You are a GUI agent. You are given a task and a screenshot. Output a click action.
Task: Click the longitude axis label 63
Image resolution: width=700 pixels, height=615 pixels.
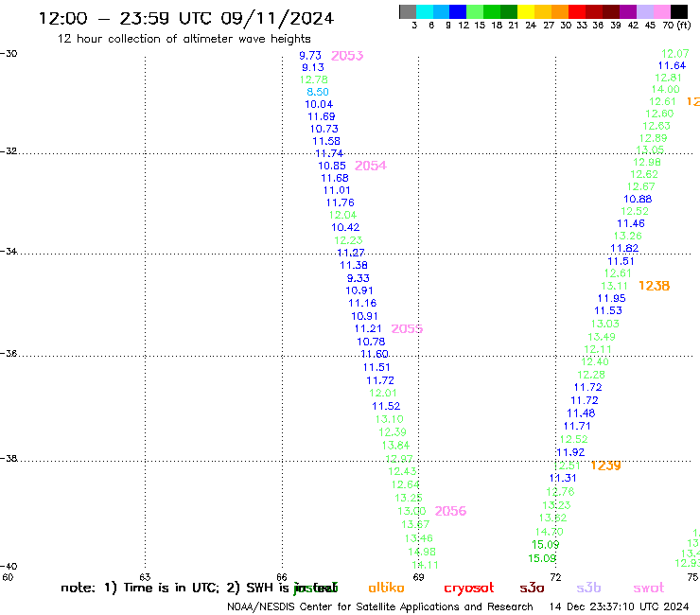(x=145, y=577)
